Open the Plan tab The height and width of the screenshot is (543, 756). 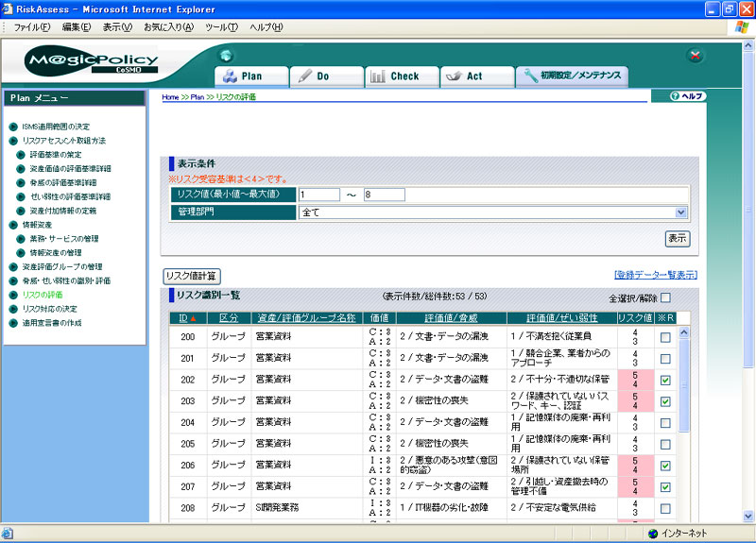pyautogui.click(x=251, y=76)
